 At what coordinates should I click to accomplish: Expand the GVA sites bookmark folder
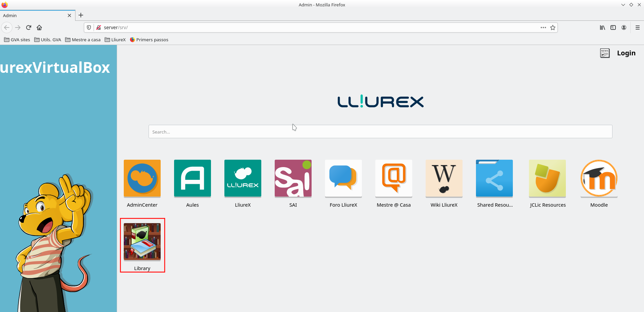(x=17, y=40)
